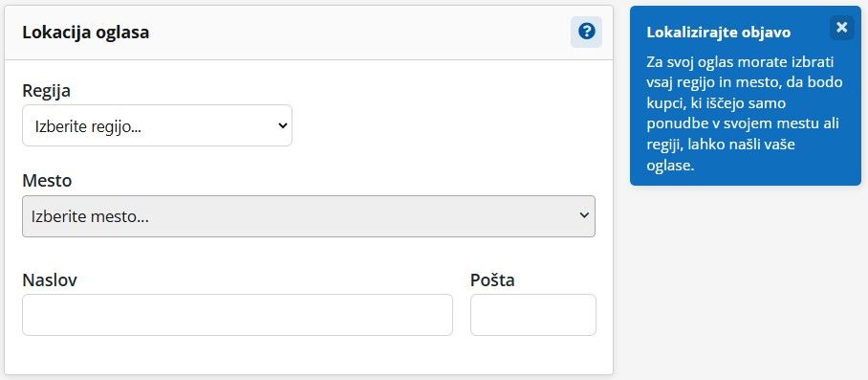Click the chevron arrow in Regija select
Screen dimensions: 868x380
(282, 125)
